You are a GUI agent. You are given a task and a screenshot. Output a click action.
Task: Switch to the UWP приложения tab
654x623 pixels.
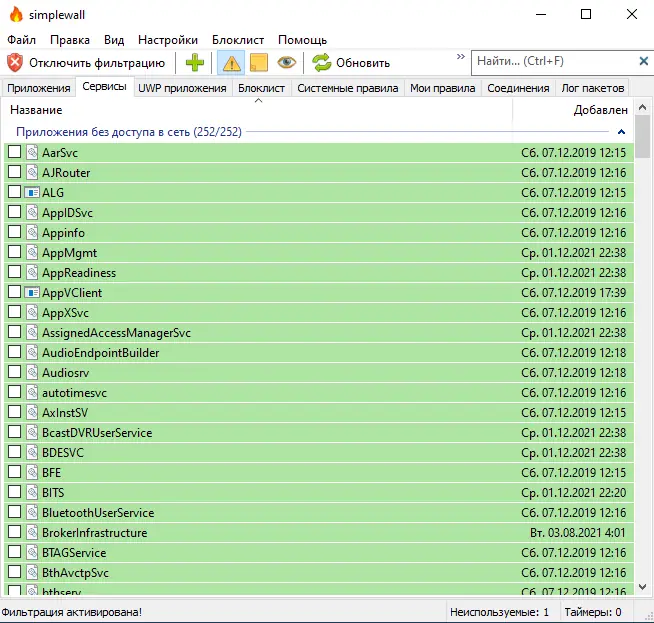click(x=182, y=88)
